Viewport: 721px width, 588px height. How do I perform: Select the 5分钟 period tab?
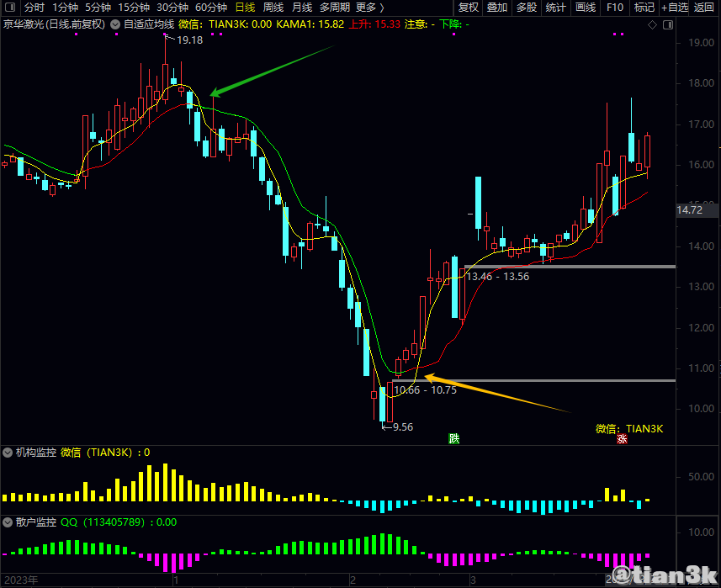98,8
